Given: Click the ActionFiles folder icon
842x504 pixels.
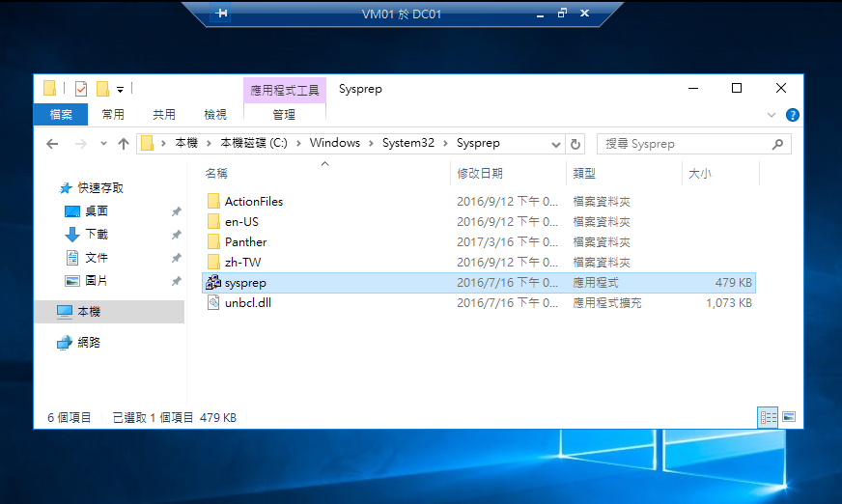Looking at the screenshot, I should pyautogui.click(x=213, y=201).
